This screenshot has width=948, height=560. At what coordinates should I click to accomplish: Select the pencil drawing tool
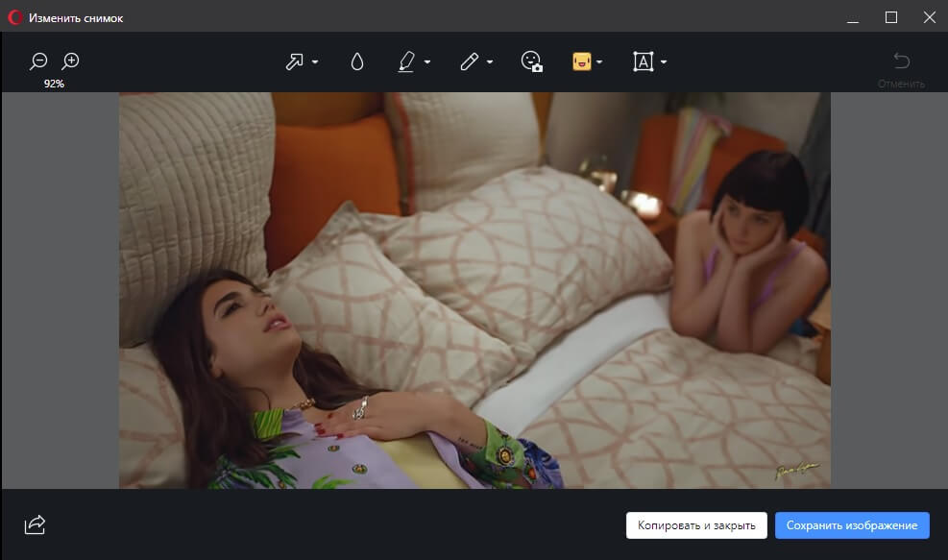pos(469,61)
